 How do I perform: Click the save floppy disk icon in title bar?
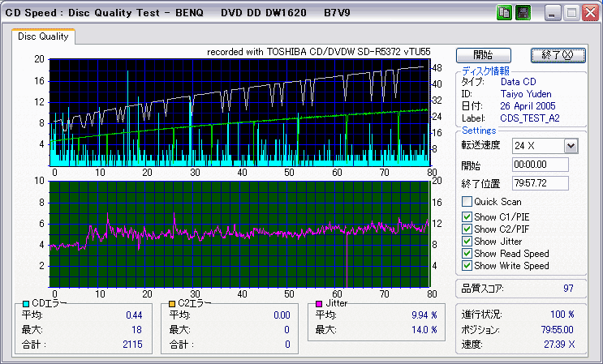[x=523, y=13]
